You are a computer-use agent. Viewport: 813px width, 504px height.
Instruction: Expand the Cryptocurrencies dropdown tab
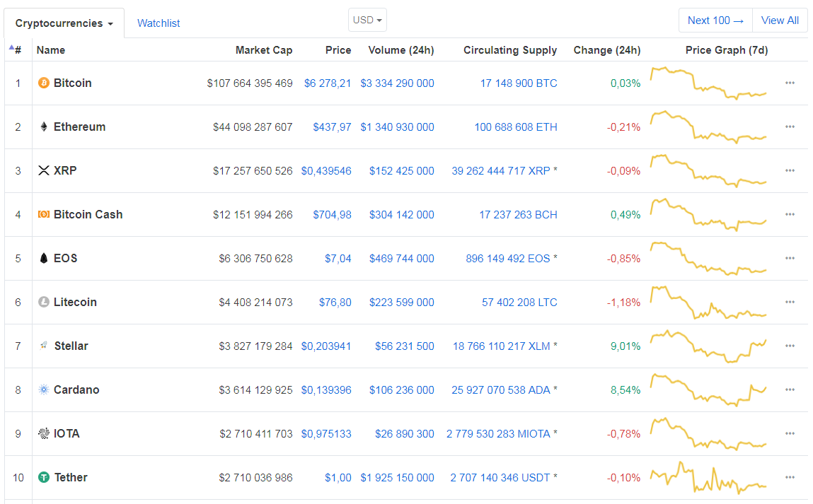click(64, 23)
